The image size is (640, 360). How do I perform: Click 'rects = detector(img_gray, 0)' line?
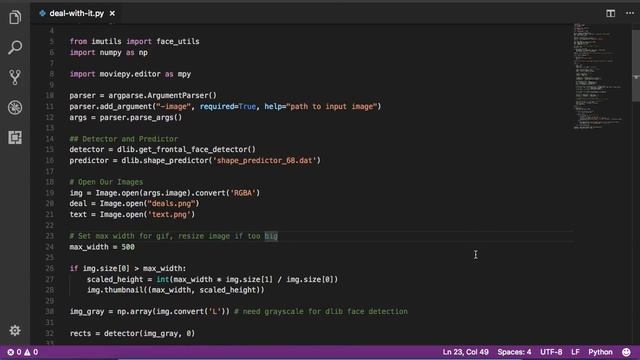[132, 333]
